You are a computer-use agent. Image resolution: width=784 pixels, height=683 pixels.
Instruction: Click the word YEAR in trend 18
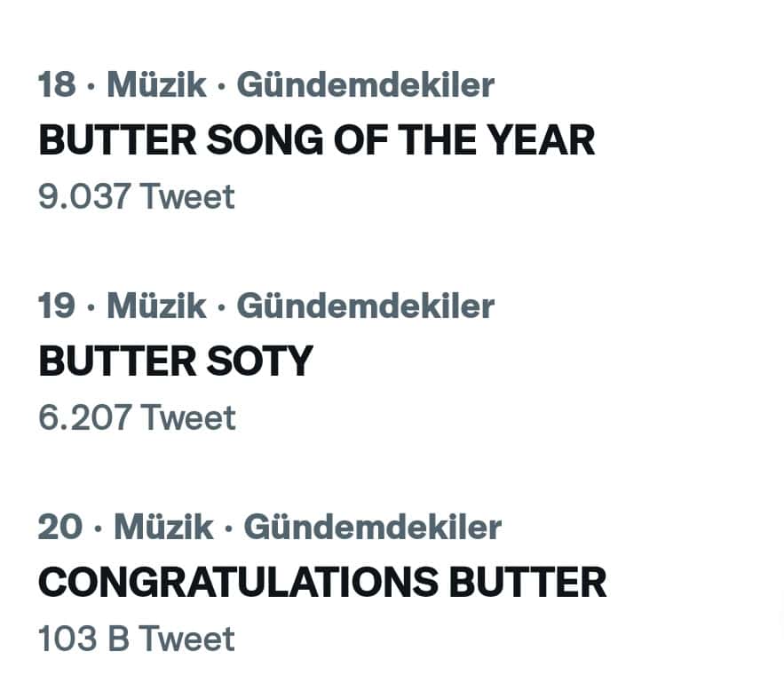pos(543,140)
